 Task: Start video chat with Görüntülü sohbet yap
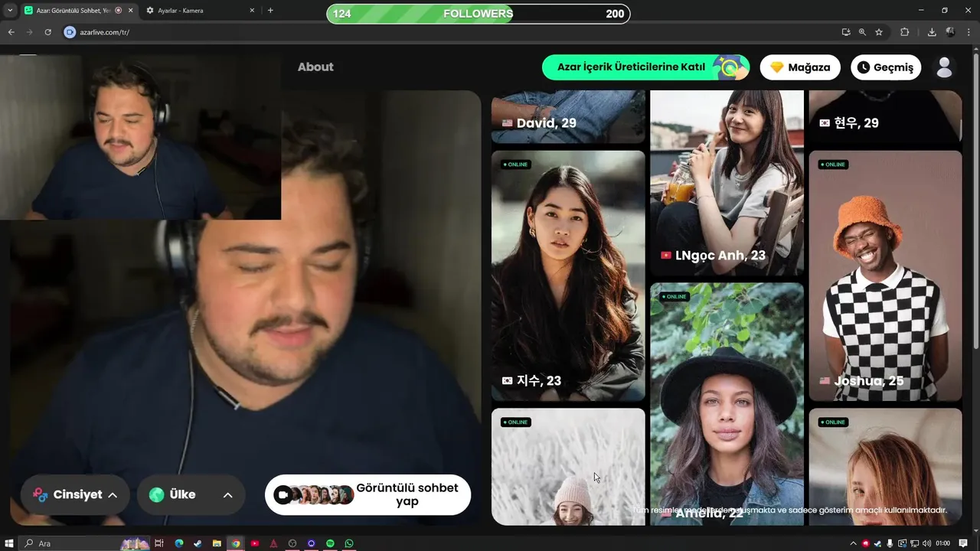point(367,494)
